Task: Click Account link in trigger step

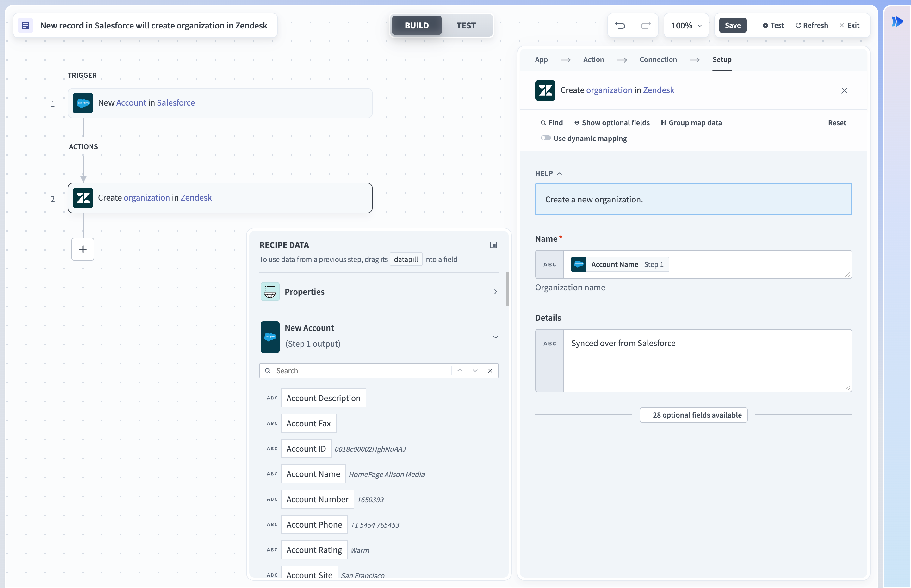Action: pos(131,103)
